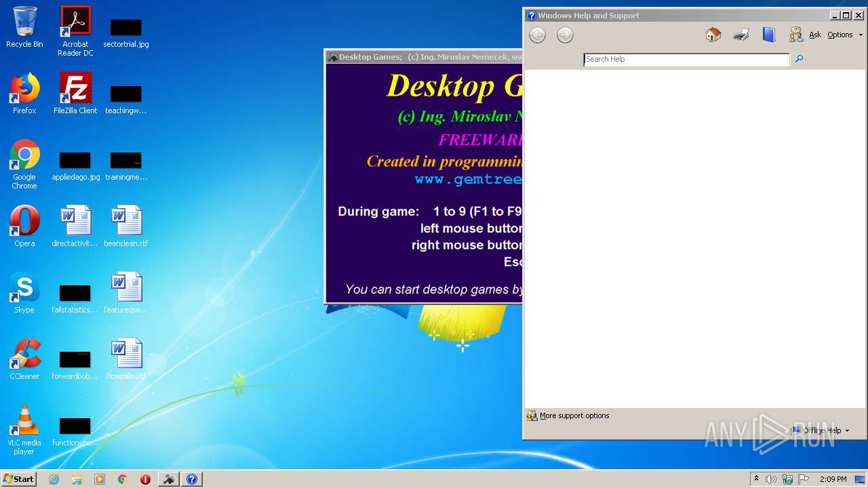Switch to Help and Support taskbar button

pyautogui.click(x=192, y=479)
